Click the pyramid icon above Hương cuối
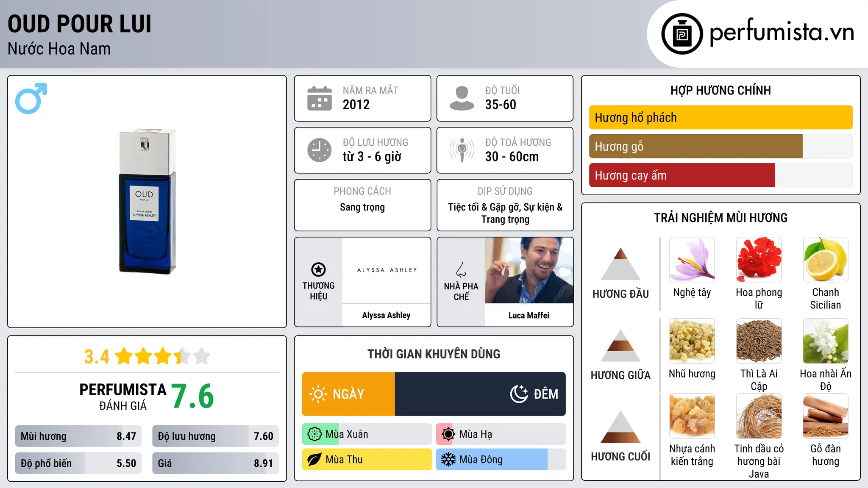 [x=620, y=427]
